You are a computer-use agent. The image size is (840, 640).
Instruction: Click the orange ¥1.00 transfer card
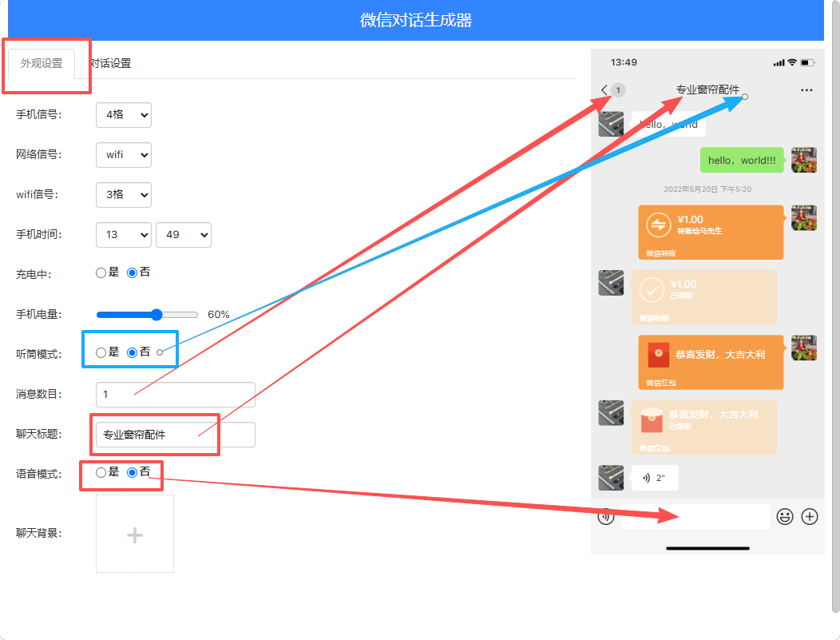[x=711, y=232]
